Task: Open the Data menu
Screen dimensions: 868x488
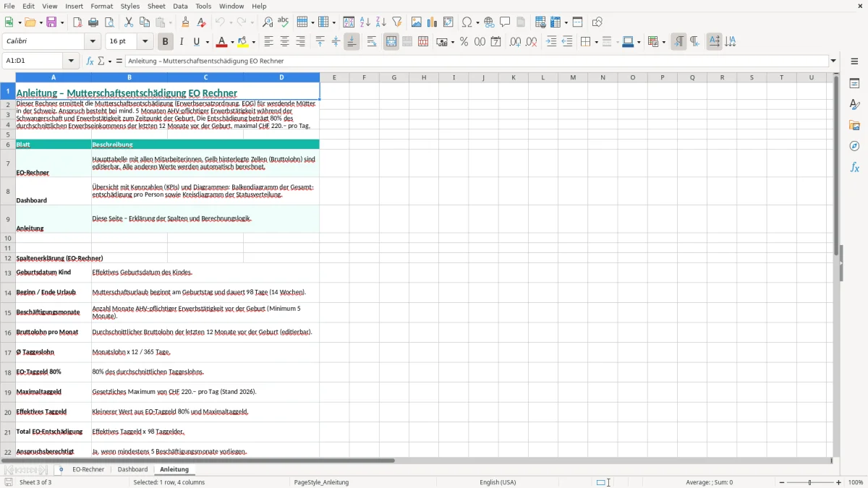Action: pyautogui.click(x=180, y=6)
